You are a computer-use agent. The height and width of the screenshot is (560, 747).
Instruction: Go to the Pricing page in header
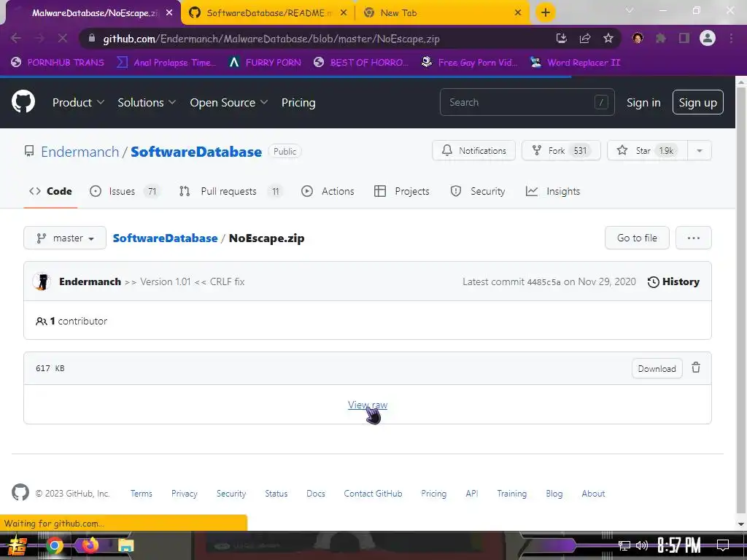coord(298,102)
